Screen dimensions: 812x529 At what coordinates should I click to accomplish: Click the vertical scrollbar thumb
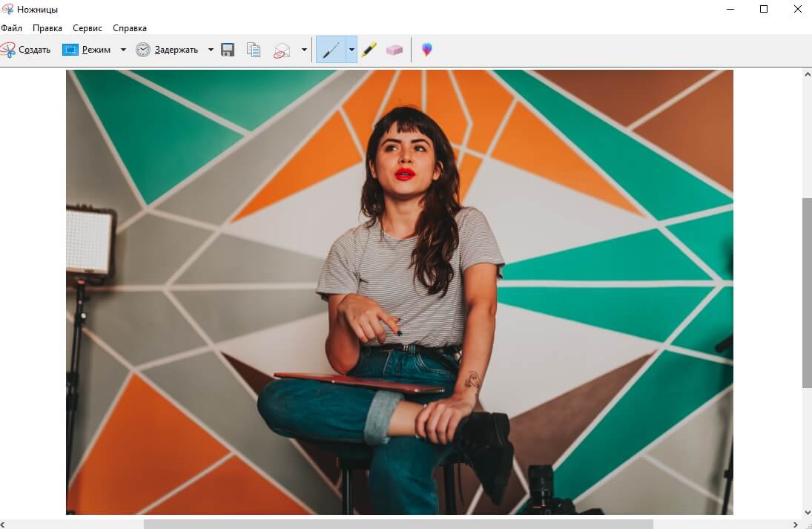(x=807, y=292)
